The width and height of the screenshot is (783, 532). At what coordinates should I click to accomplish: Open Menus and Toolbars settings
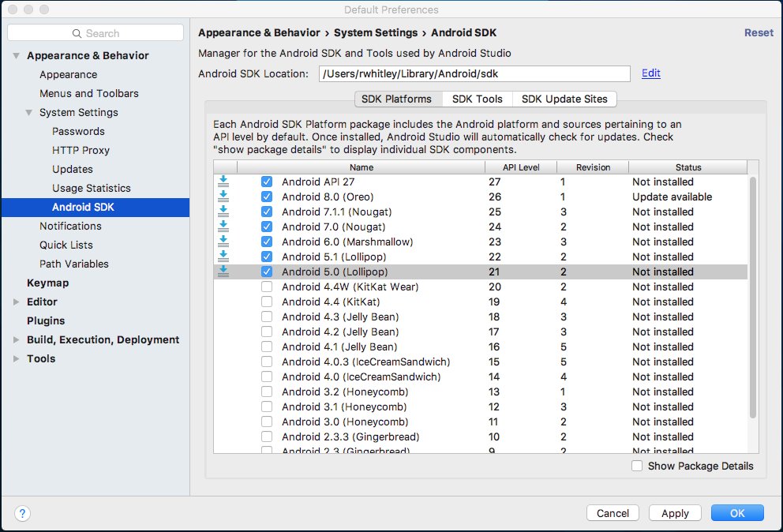[89, 93]
